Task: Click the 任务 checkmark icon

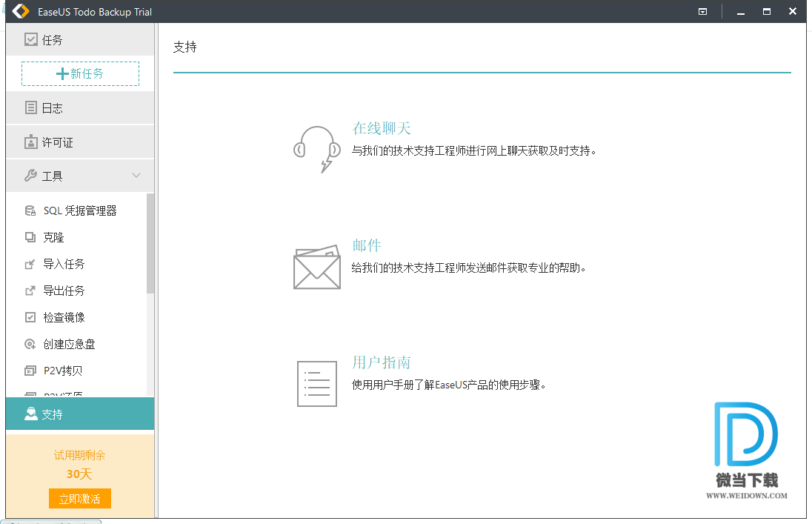Action: point(31,39)
